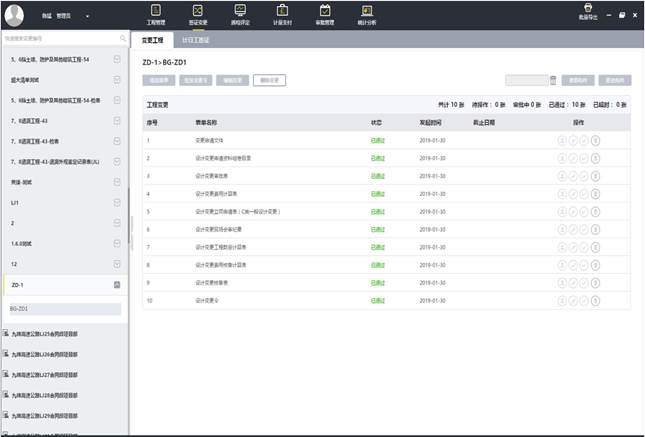Click the calendar icon beside the date field
The height and width of the screenshot is (437, 645).
553,80
